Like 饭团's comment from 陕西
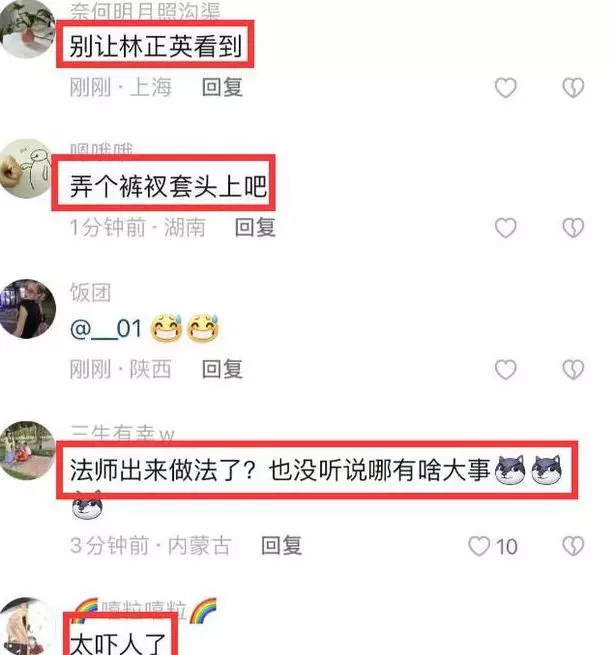612x655 pixels. point(505,370)
